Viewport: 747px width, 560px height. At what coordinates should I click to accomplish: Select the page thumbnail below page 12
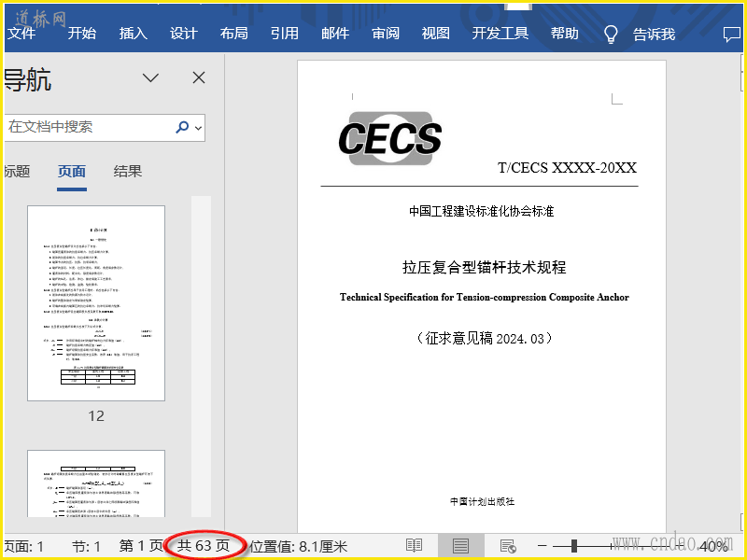pos(96,483)
